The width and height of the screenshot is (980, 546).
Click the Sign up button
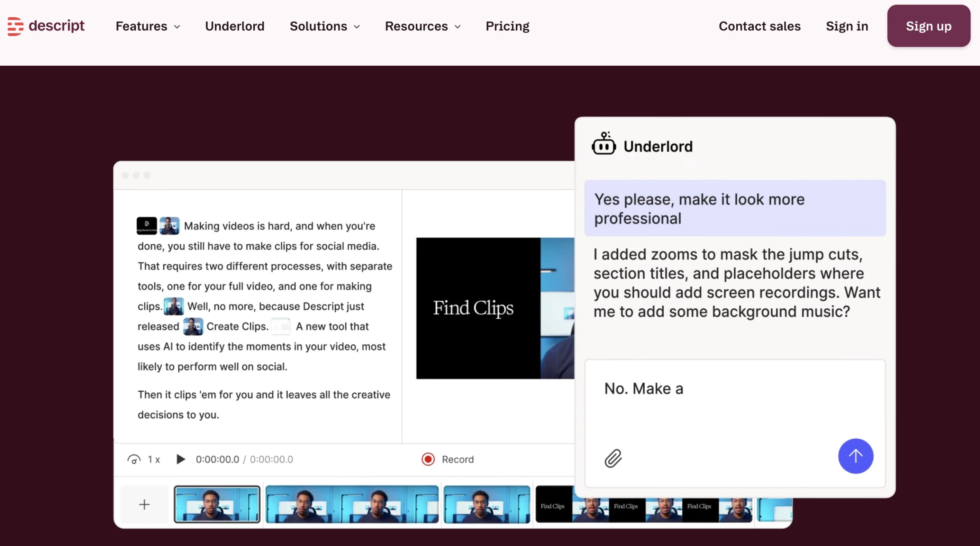click(929, 26)
